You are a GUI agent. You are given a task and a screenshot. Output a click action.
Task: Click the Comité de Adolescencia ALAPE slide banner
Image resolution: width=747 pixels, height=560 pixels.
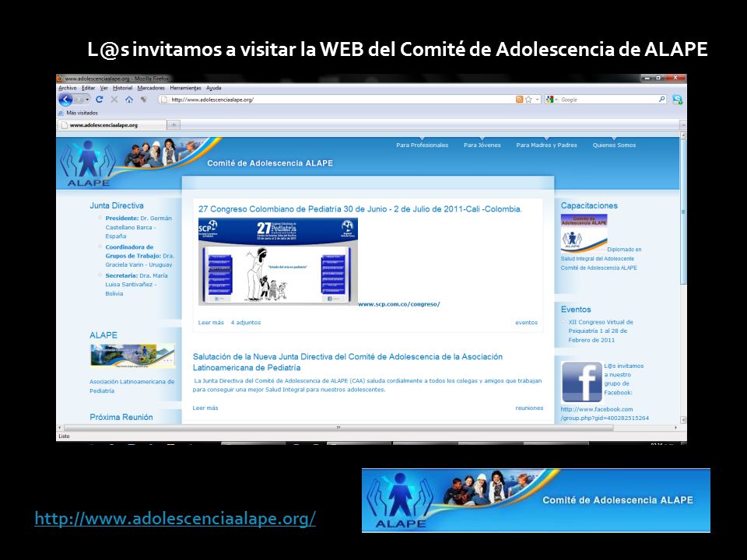pos(536,500)
